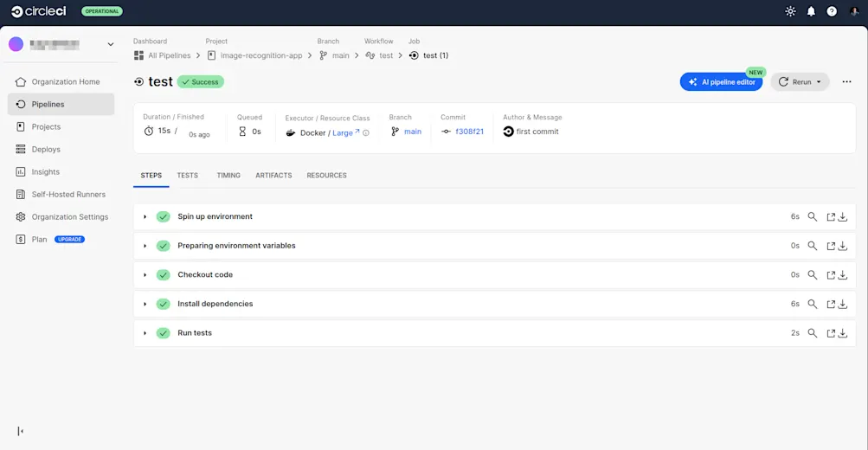Expand the Spin up environment step
This screenshot has width=868, height=450.
coord(145,217)
